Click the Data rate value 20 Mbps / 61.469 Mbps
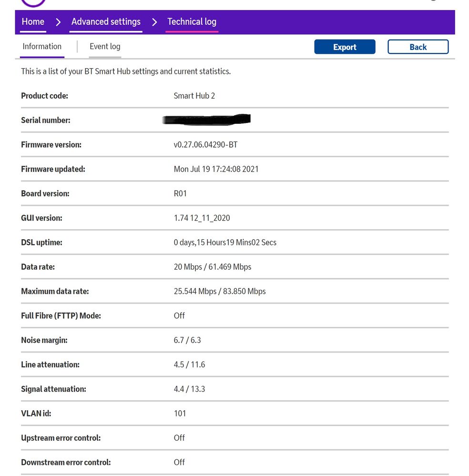This screenshot has height=476, width=469. [212, 267]
